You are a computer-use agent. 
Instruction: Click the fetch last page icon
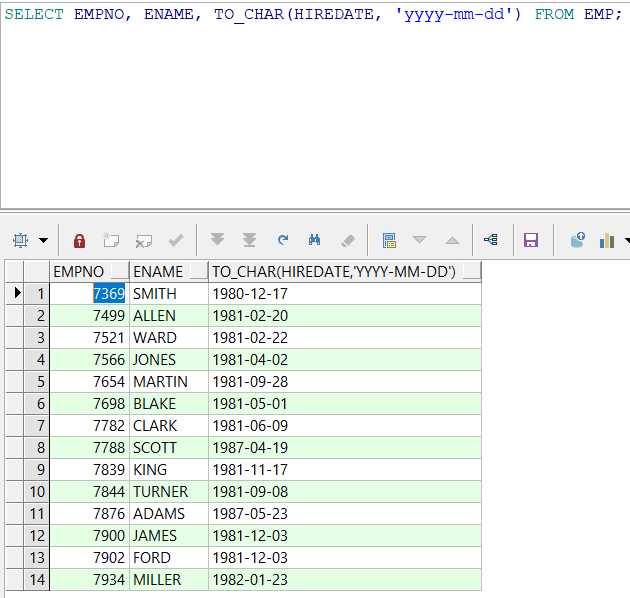(249, 240)
